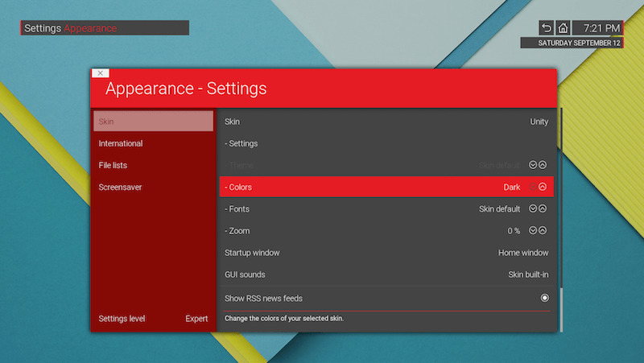The width and height of the screenshot is (644, 363).
Task: Open the Skin category
Action: click(x=153, y=122)
